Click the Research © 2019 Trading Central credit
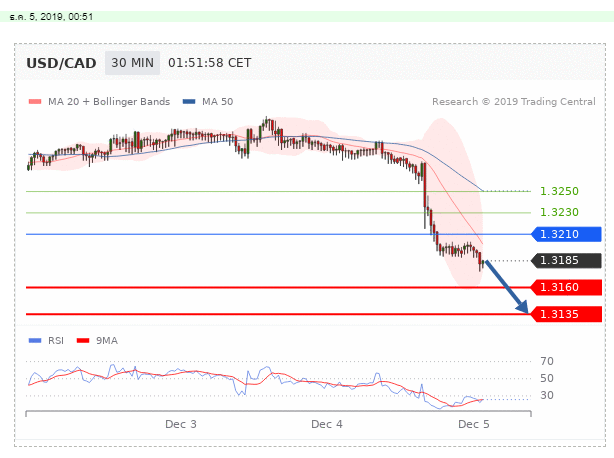Viewport: 614px width, 458px height. click(x=514, y=102)
